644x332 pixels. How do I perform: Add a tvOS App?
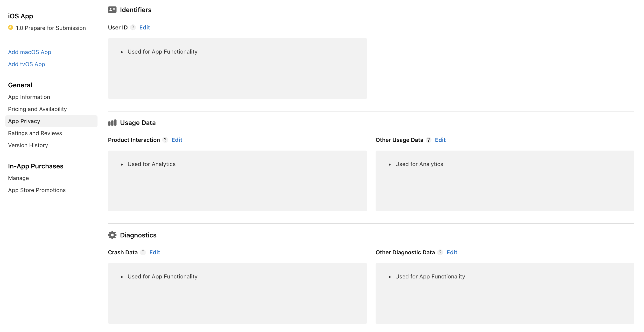tap(27, 64)
